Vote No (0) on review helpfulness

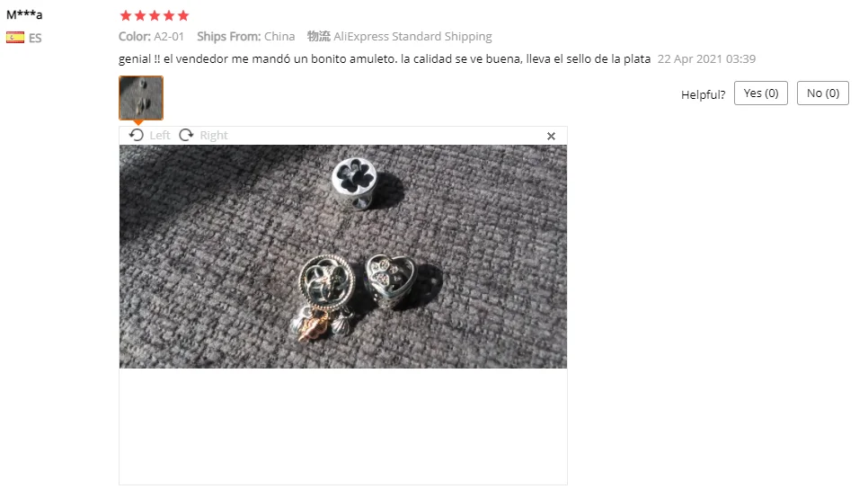[x=822, y=93]
